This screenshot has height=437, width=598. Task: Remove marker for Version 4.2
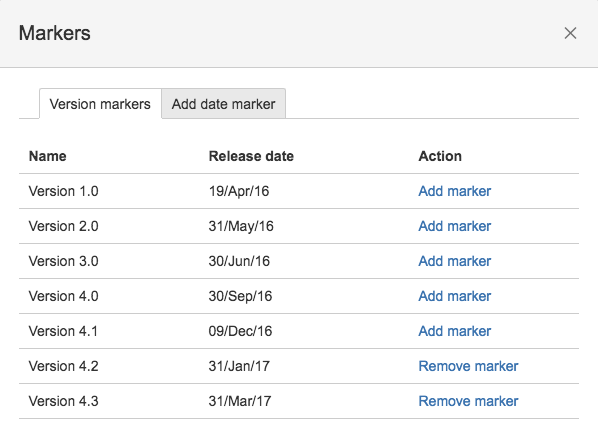coord(468,366)
